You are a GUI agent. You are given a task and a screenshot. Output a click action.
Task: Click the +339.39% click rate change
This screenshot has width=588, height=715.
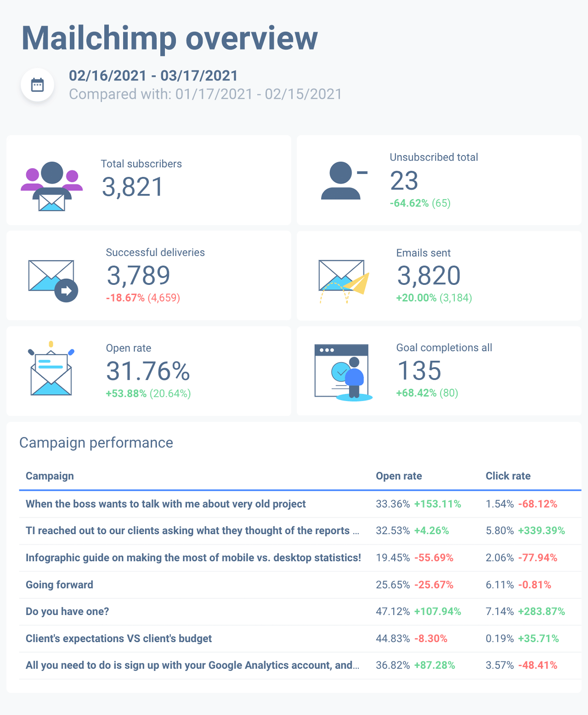pos(542,531)
